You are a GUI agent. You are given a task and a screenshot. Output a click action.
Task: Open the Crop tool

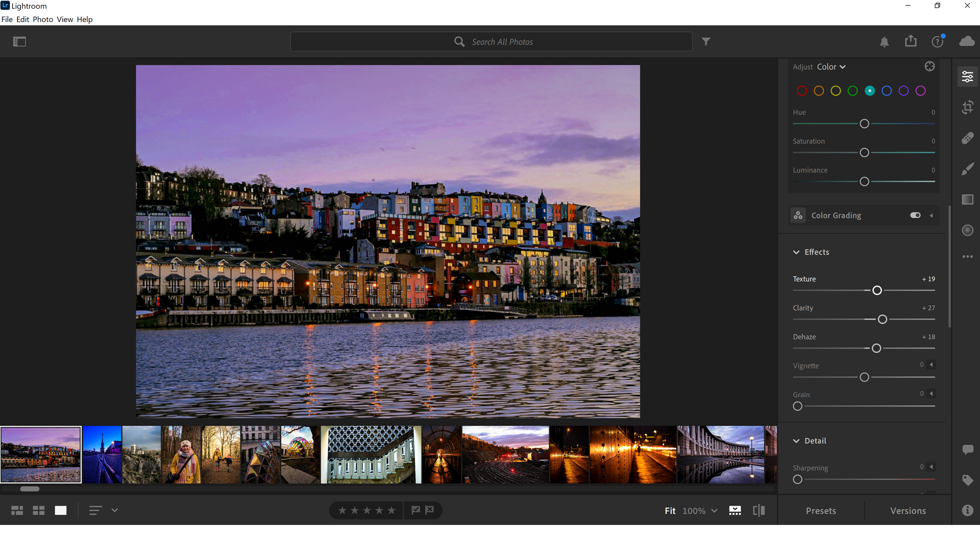coord(968,107)
